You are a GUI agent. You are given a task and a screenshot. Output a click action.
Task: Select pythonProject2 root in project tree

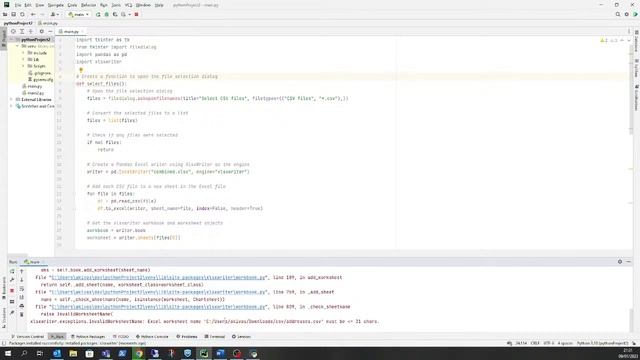point(36,40)
